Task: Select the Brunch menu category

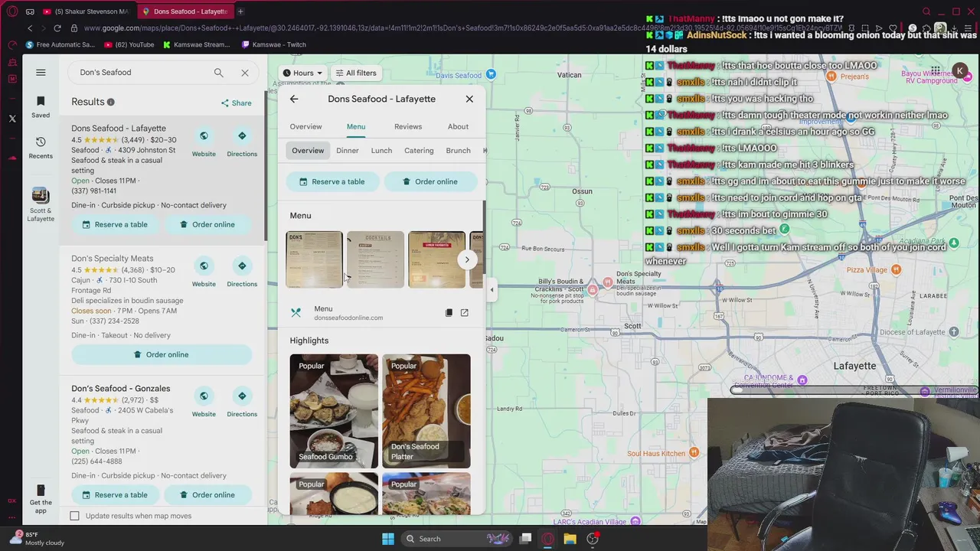Action: click(458, 151)
